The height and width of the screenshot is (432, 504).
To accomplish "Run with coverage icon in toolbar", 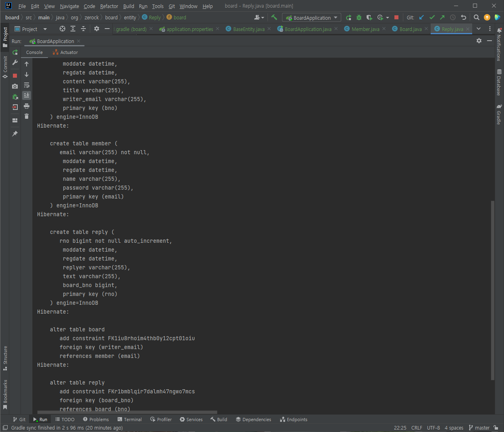I will [x=369, y=17].
